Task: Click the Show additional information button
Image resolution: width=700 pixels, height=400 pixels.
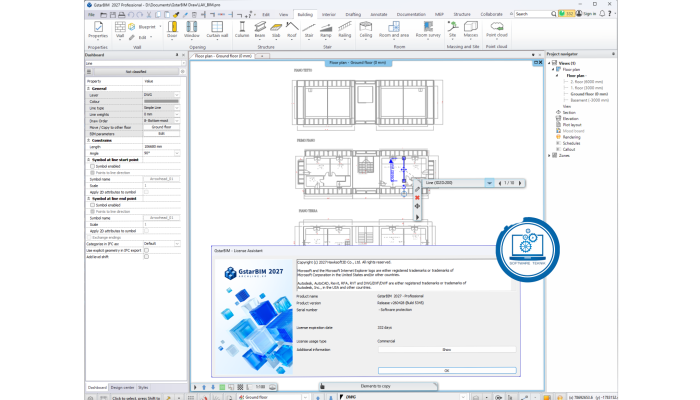Action: point(447,350)
